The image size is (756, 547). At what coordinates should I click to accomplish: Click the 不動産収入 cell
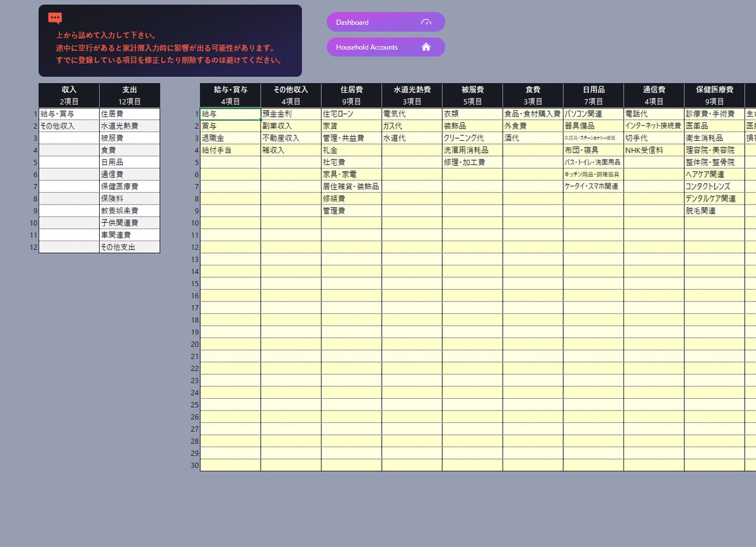click(x=291, y=138)
